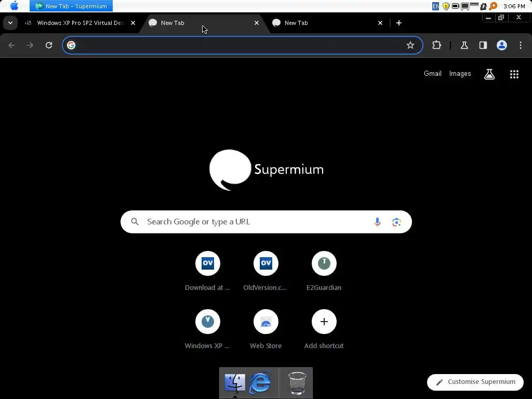This screenshot has width=532, height=399.
Task: Open the Windows XP ... shortcut
Action: [x=208, y=329]
